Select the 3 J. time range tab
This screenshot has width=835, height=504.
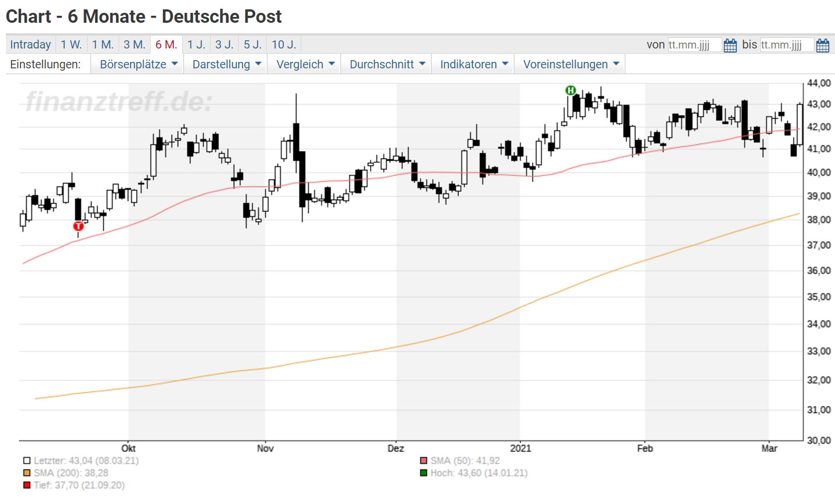(224, 44)
